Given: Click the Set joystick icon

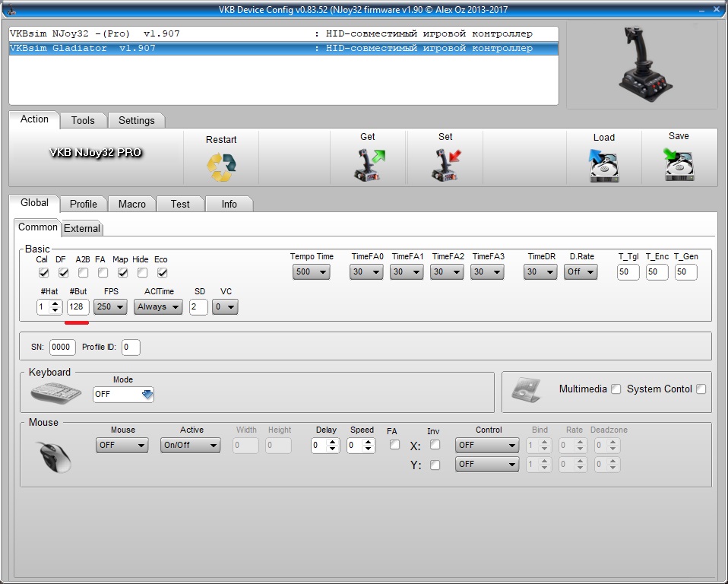Looking at the screenshot, I should (446, 165).
